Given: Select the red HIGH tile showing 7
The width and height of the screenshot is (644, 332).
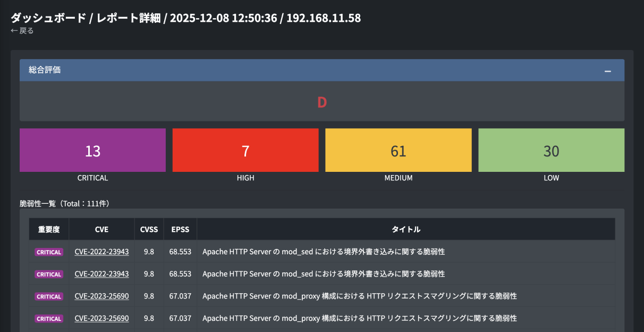Looking at the screenshot, I should pyautogui.click(x=245, y=151).
